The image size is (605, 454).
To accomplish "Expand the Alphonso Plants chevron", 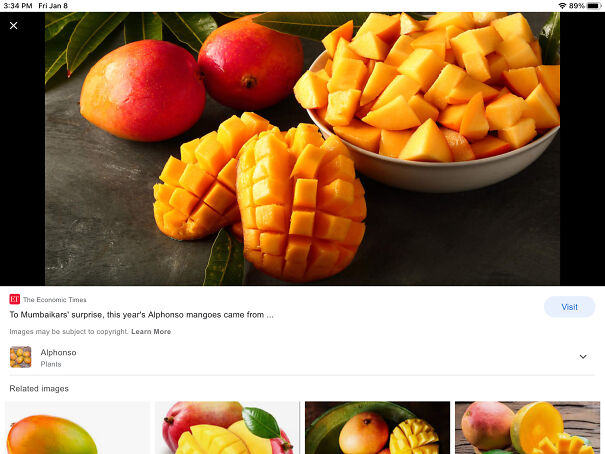I will coord(583,357).
